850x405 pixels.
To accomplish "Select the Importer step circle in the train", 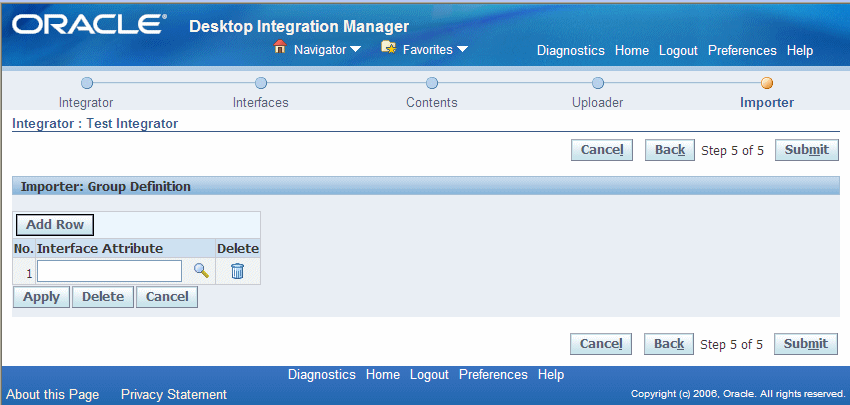I will (767, 83).
